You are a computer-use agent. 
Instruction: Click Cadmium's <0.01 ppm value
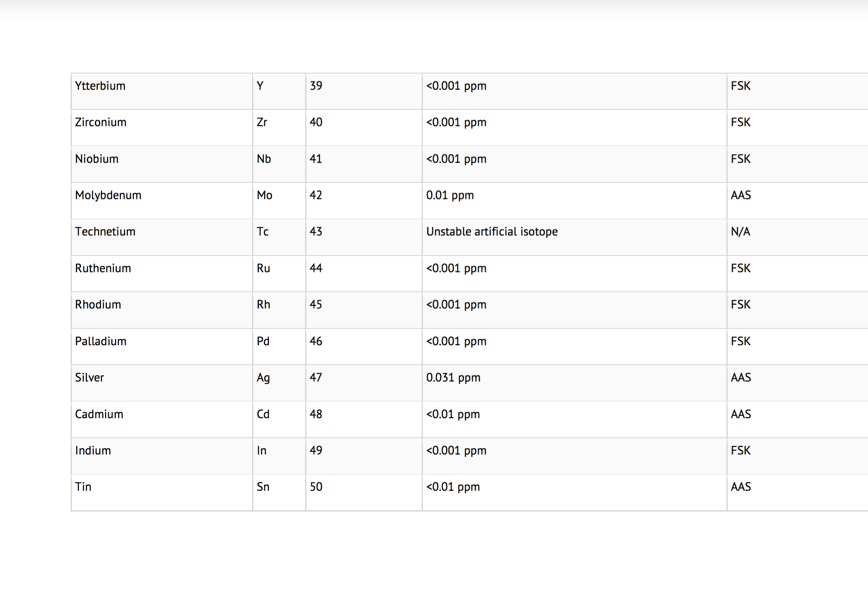coord(453,414)
